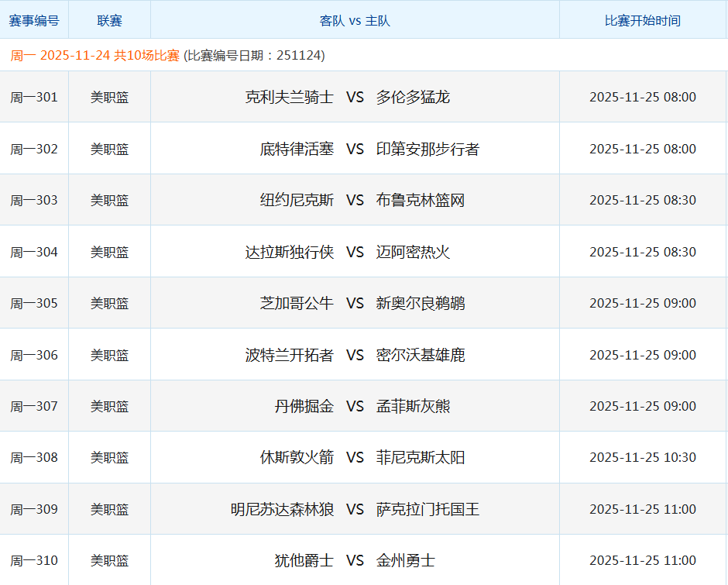Image resolution: width=728 pixels, height=585 pixels.
Task: Click 美职篮 league in row 周一305
Action: (x=109, y=303)
